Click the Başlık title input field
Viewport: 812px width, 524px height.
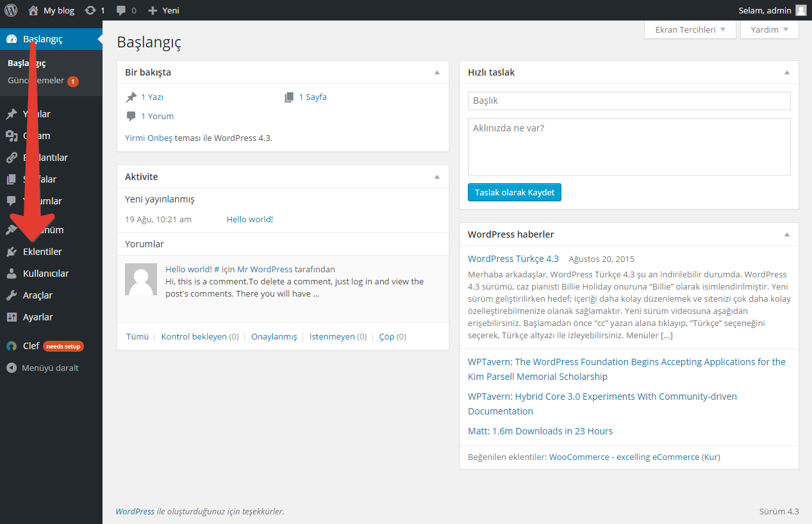pyautogui.click(x=629, y=101)
